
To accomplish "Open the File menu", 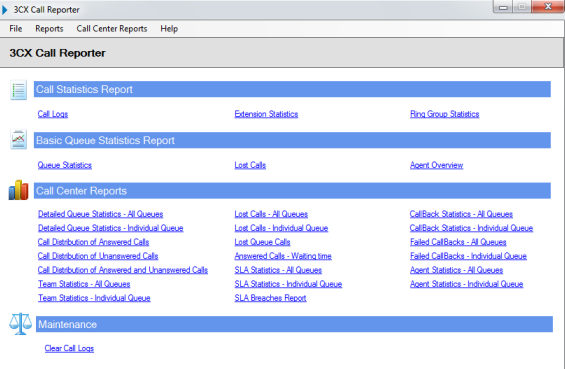I will point(15,28).
